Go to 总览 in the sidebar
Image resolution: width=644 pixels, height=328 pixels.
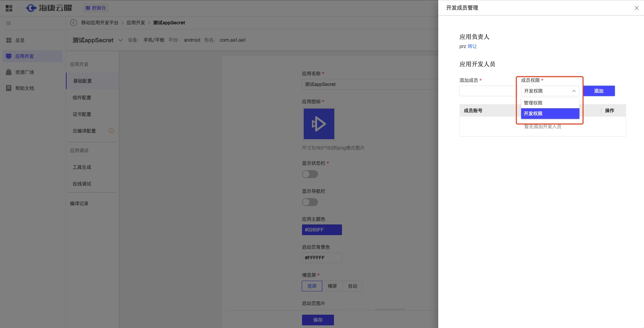coord(32,40)
